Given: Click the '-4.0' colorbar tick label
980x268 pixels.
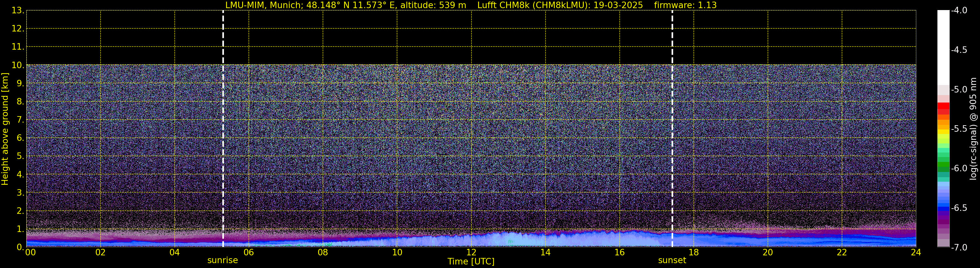Looking at the screenshot, I should (959, 11).
